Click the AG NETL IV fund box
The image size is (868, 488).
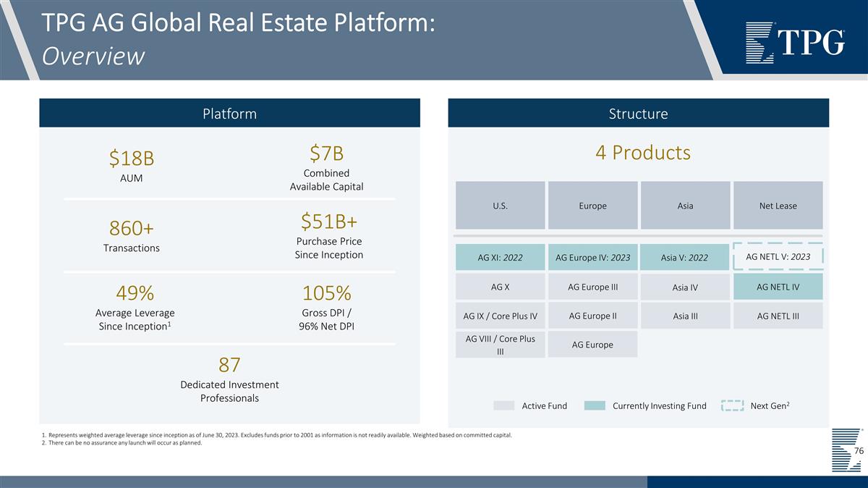point(778,287)
